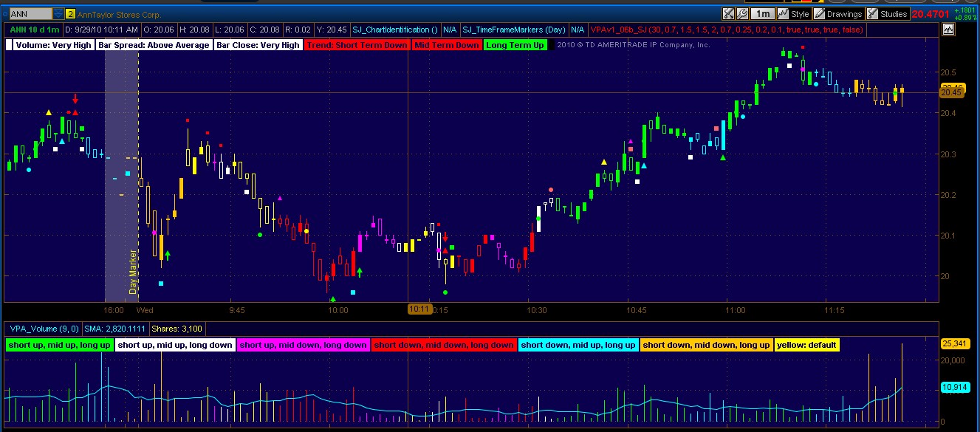The height and width of the screenshot is (432, 980).
Task: Click the D: 9/29/10 10:11 AM date readout
Action: coord(102,30)
